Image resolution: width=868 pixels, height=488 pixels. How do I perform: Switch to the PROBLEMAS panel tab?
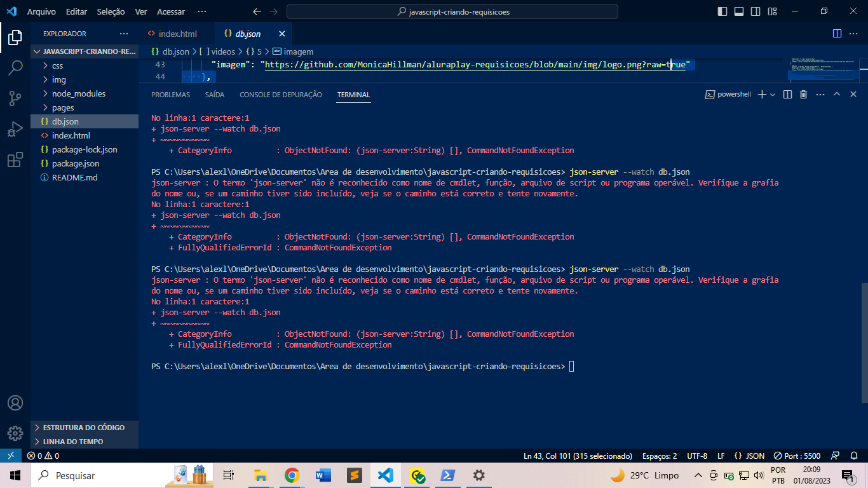(x=170, y=95)
